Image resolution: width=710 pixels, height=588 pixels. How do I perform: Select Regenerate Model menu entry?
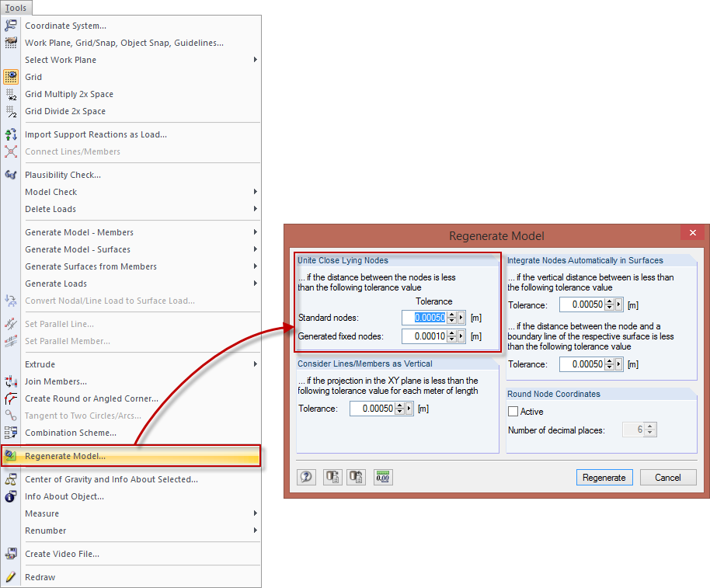131,456
